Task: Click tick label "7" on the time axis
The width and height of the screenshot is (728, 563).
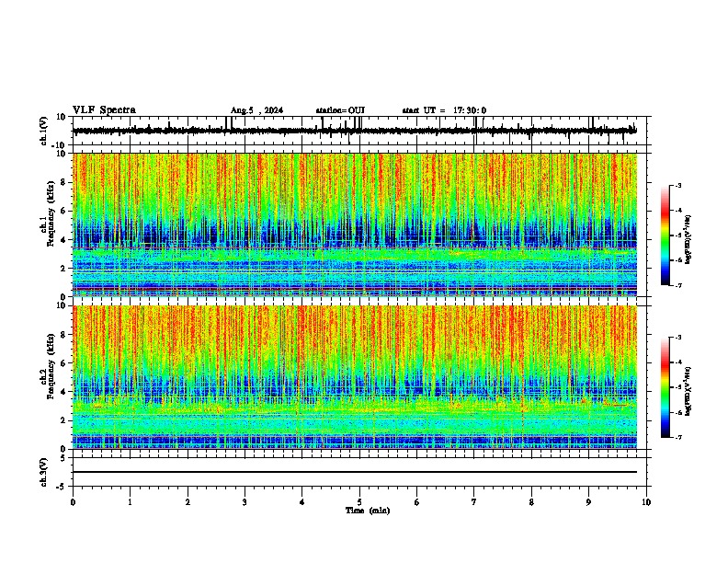Action: tap(474, 502)
